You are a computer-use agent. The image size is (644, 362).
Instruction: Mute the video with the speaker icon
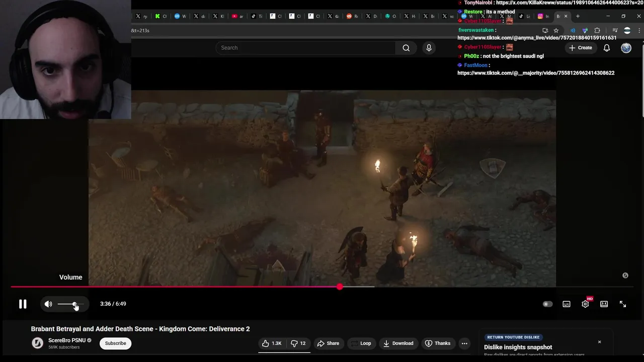click(48, 304)
